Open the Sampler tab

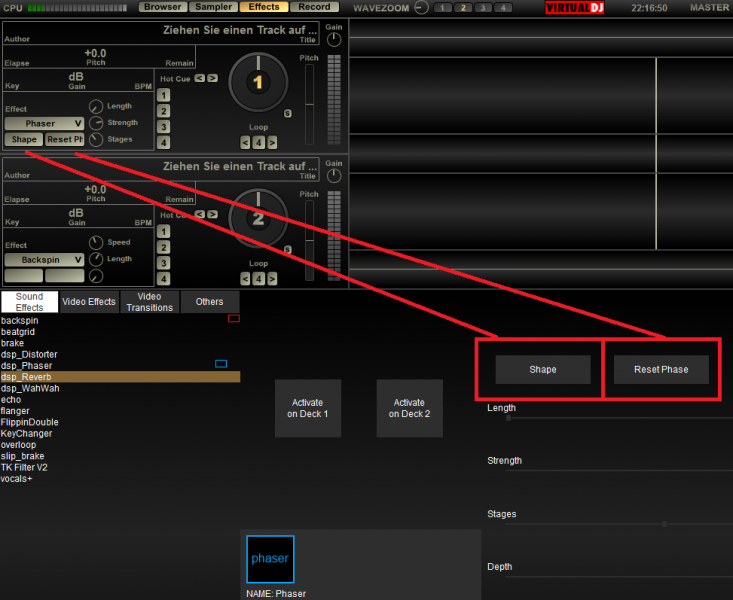coord(214,7)
